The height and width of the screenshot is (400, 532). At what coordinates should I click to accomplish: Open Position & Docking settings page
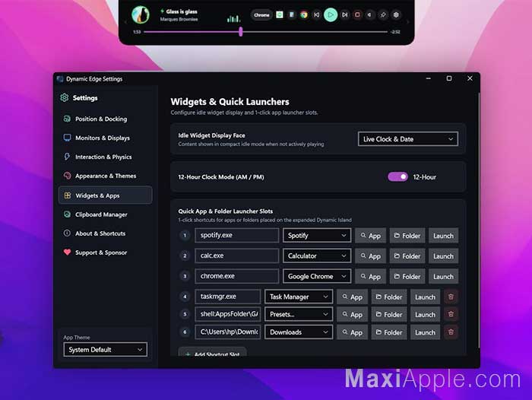click(105, 119)
